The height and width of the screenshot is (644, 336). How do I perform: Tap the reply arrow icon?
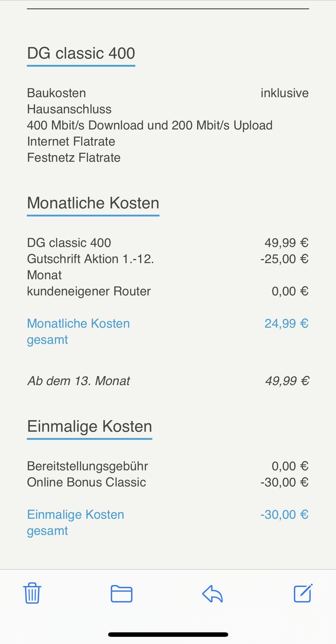[212, 593]
